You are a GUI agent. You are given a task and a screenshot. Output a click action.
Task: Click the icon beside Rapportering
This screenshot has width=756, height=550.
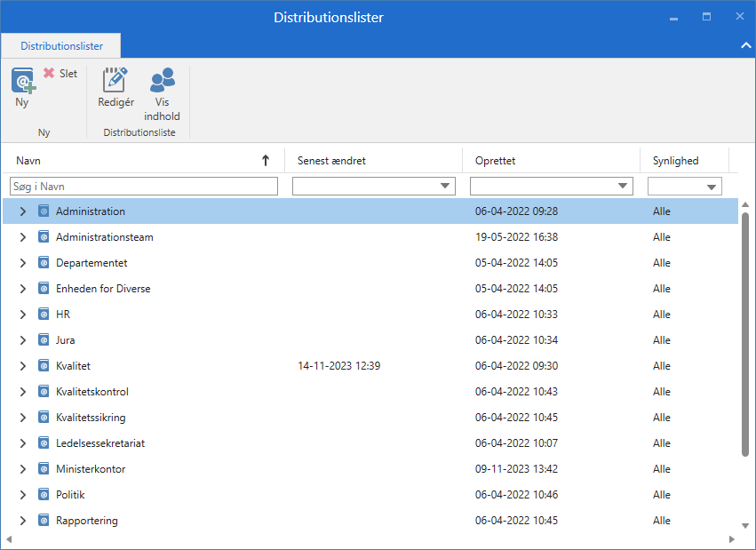(x=44, y=521)
